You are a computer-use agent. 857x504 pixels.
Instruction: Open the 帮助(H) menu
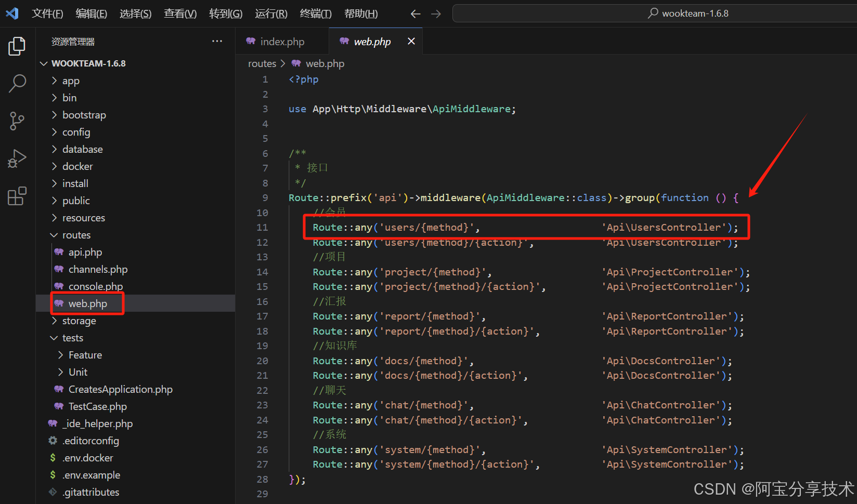click(x=361, y=14)
